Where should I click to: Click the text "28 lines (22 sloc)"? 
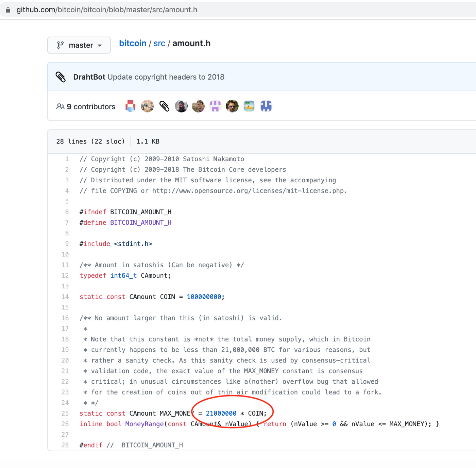pos(90,141)
